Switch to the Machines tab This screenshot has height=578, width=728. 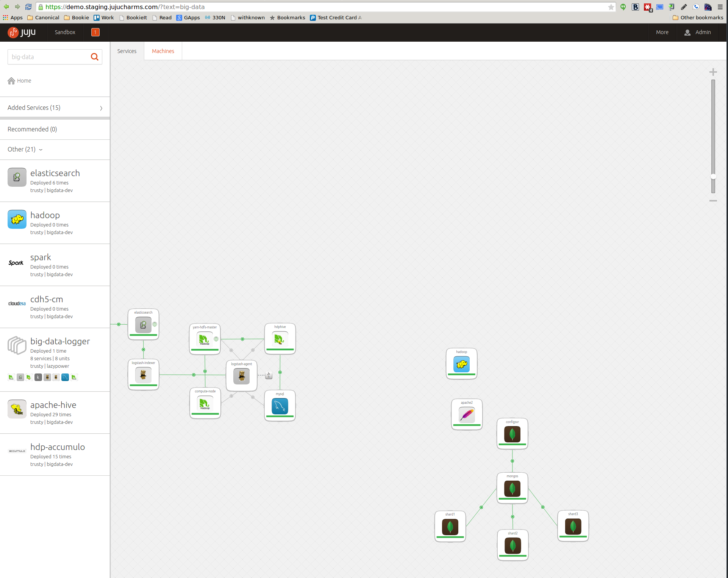[163, 51]
